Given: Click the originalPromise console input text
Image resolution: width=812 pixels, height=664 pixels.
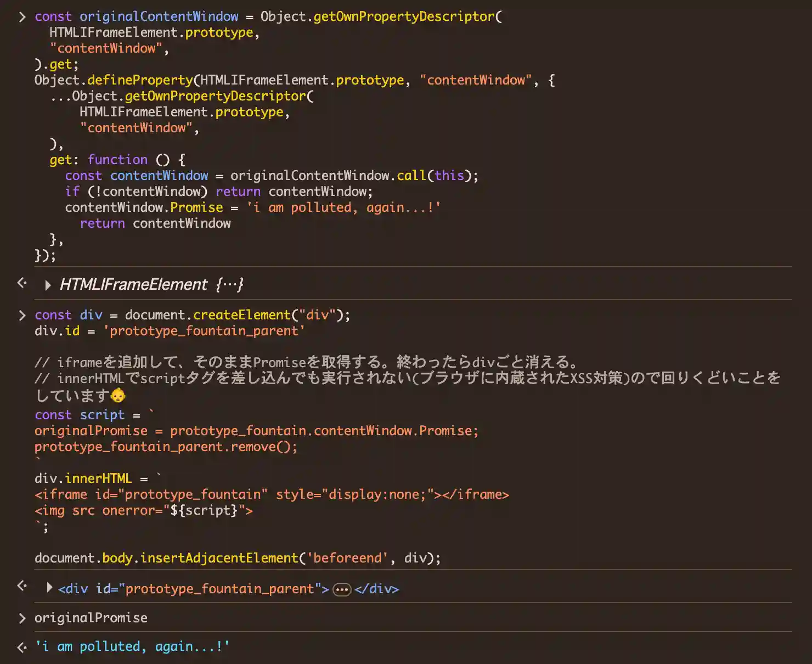Looking at the screenshot, I should click(x=91, y=618).
